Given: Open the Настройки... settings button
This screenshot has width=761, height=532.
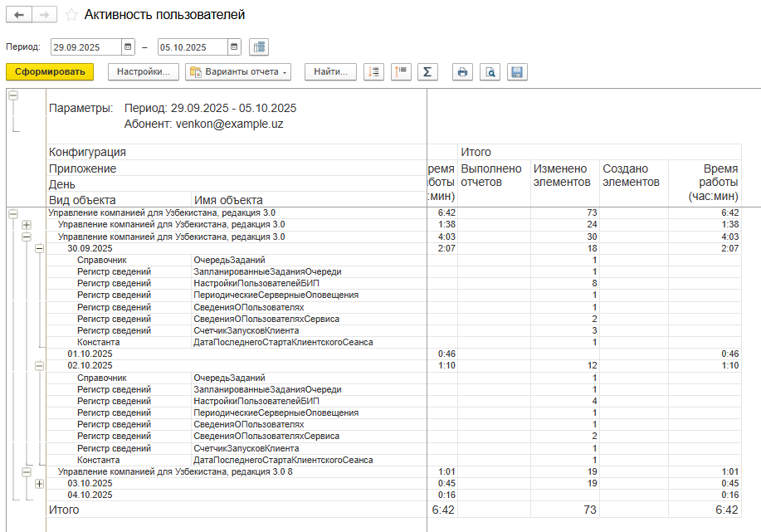Looking at the screenshot, I should click(x=143, y=72).
